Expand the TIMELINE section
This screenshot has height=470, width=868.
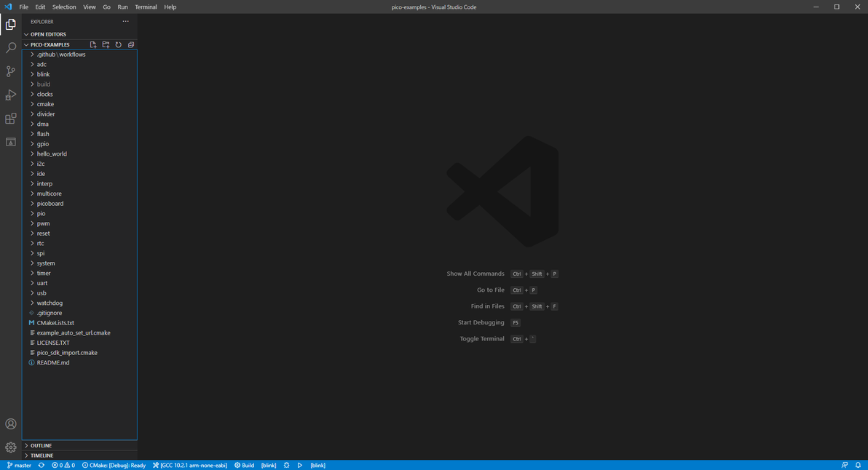point(79,455)
